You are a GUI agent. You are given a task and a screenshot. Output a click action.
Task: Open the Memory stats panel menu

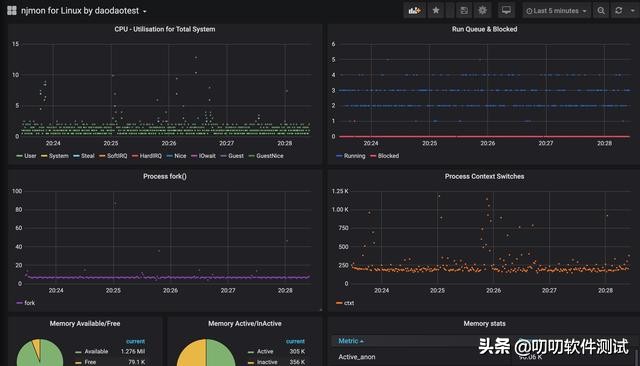click(484, 324)
